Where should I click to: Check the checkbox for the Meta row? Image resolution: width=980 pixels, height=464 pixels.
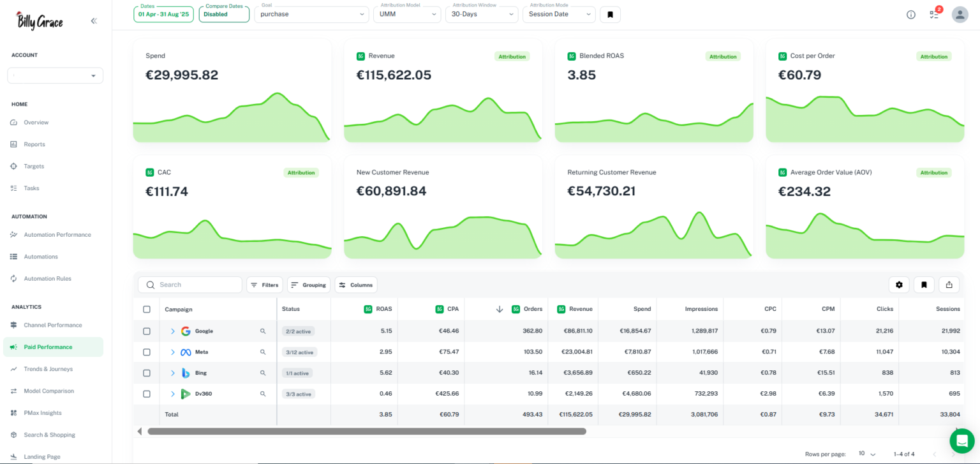click(x=147, y=352)
